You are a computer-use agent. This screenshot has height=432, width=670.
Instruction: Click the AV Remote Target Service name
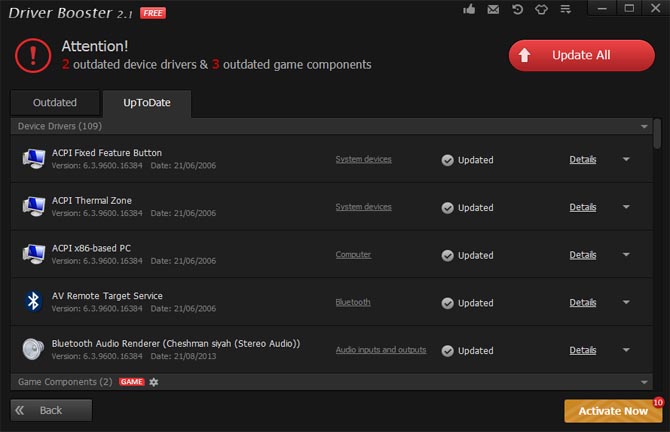[107, 296]
